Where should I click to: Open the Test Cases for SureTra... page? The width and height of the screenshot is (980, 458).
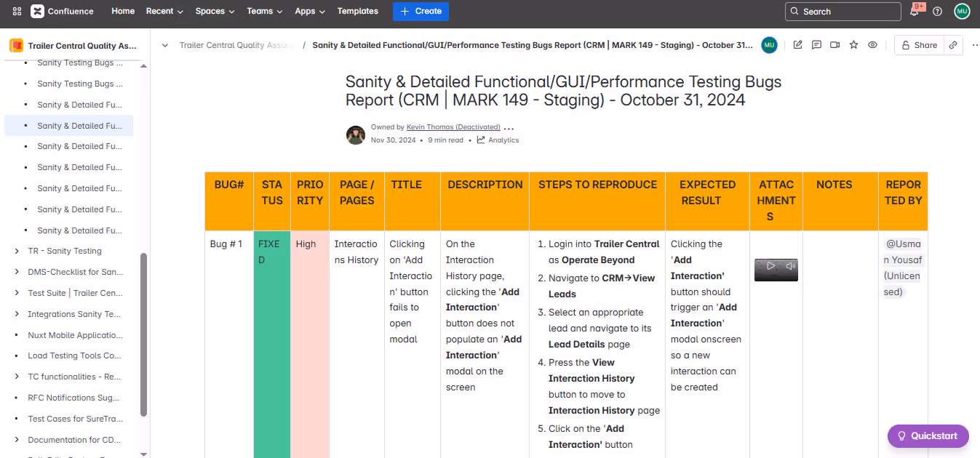click(75, 419)
